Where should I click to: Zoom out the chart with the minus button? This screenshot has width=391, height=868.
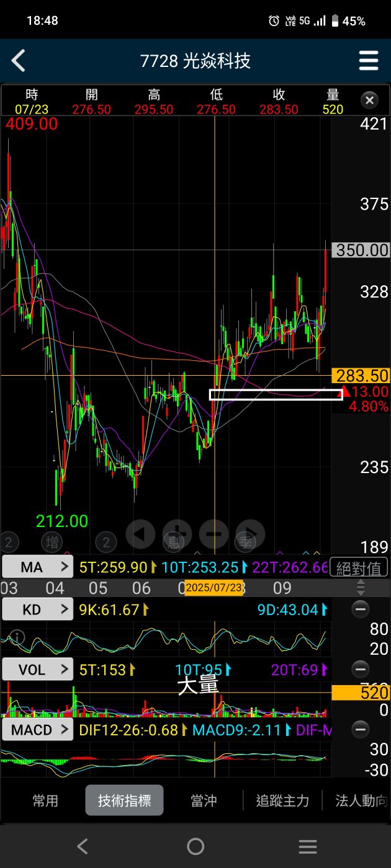tap(213, 534)
